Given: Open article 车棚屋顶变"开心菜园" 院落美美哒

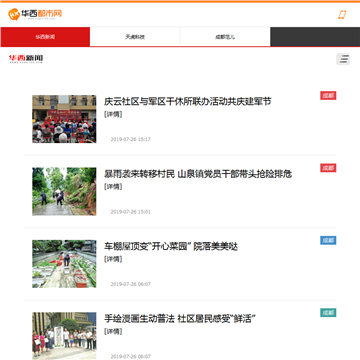Looking at the screenshot, I should pos(171,247).
